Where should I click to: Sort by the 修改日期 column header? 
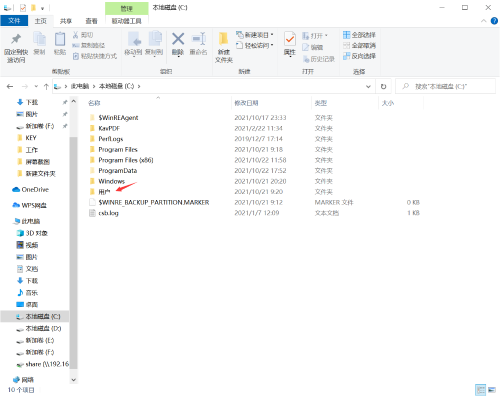coord(246,103)
